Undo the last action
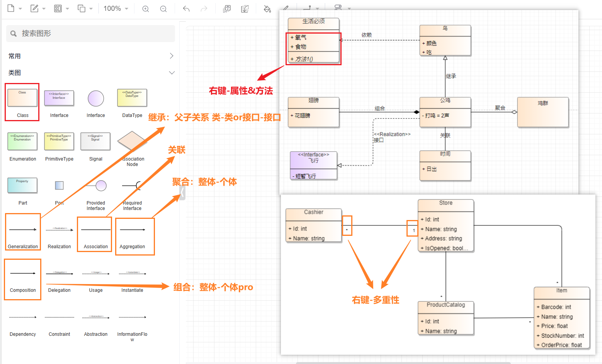This screenshot has width=602, height=364. [x=186, y=9]
